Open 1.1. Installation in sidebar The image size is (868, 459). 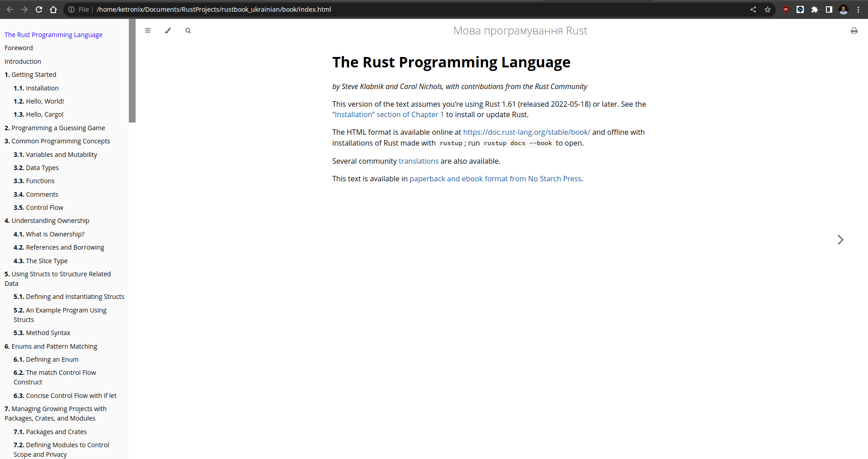tap(36, 88)
